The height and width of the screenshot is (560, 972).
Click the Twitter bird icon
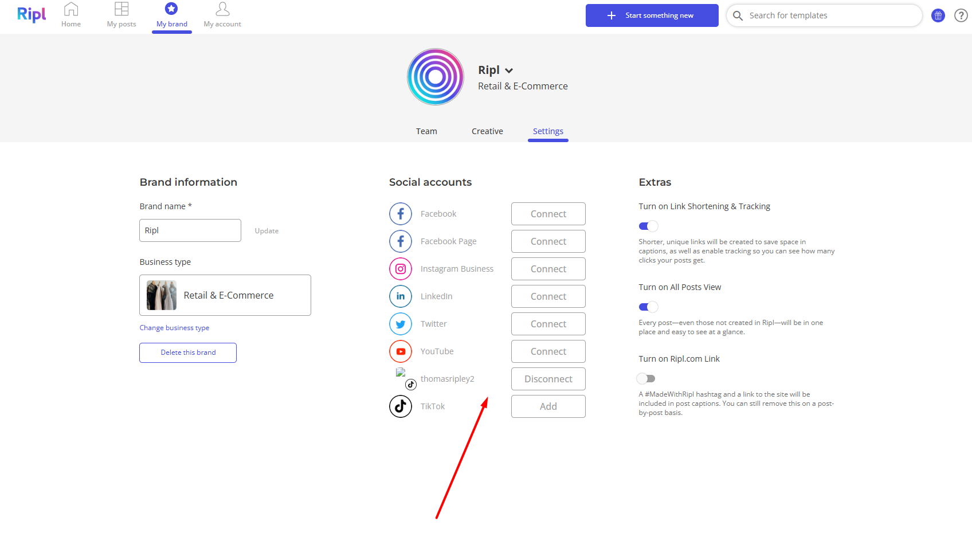click(x=401, y=324)
